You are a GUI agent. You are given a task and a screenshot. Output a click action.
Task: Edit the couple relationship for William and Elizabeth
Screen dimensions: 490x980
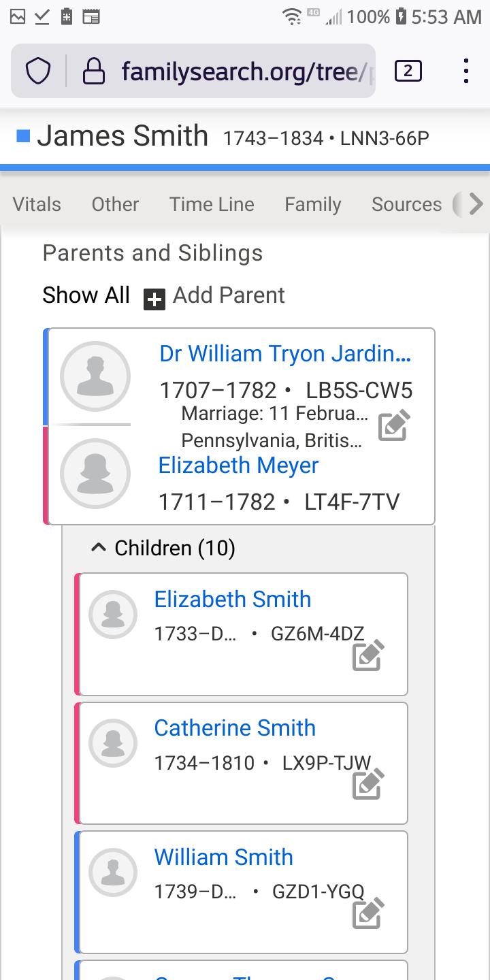coord(394,425)
